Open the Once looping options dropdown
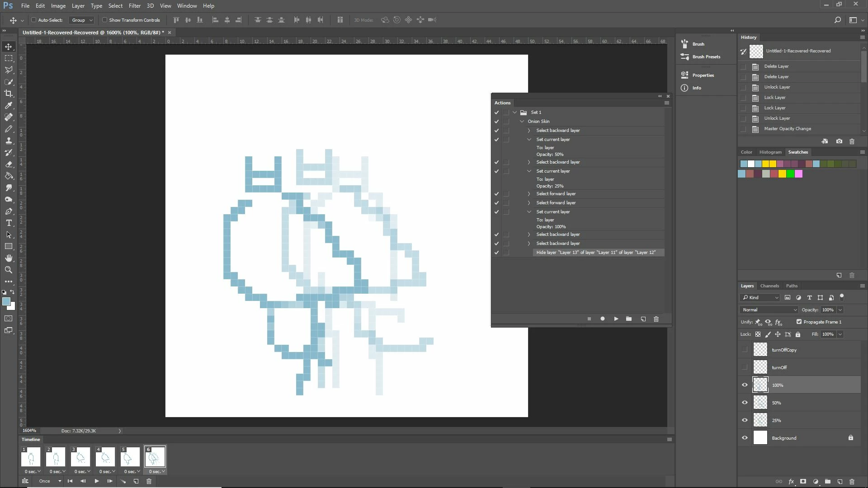The height and width of the screenshot is (488, 868). (x=50, y=481)
